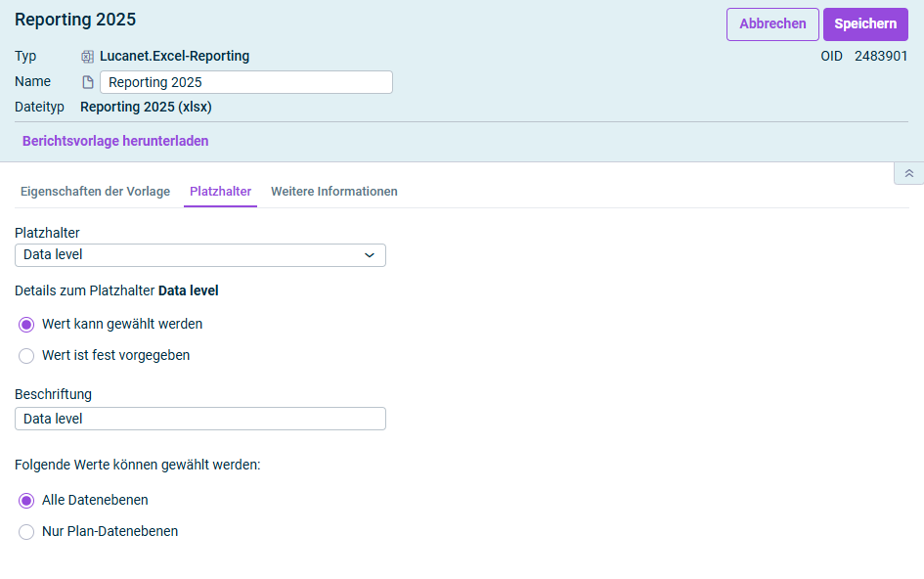
Task: Focus the Name input field
Action: coord(245,82)
